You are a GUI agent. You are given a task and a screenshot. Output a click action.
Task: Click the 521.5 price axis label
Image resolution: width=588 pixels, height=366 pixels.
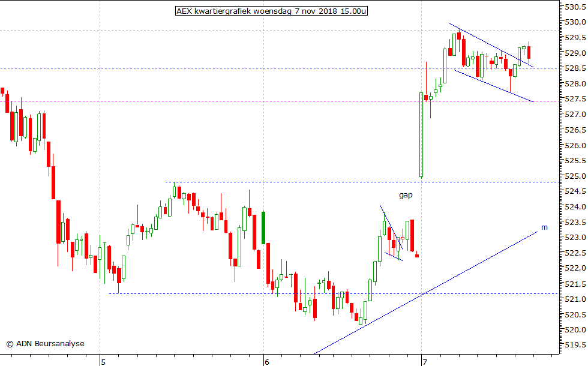[575, 284]
